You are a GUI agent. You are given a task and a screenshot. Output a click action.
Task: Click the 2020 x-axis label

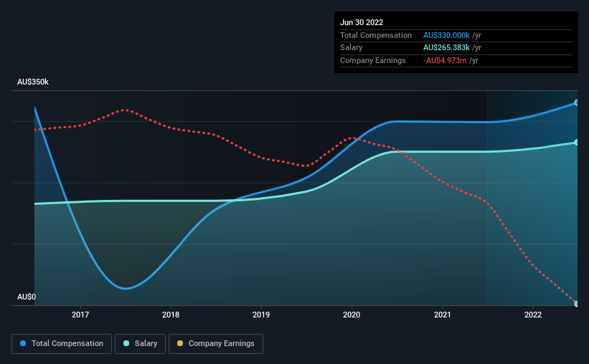352,315
